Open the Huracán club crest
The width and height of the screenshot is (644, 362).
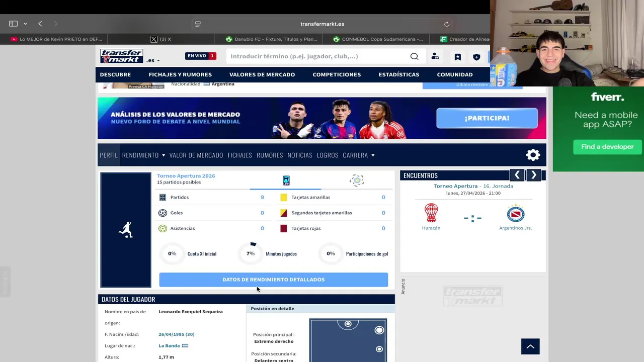431,213
